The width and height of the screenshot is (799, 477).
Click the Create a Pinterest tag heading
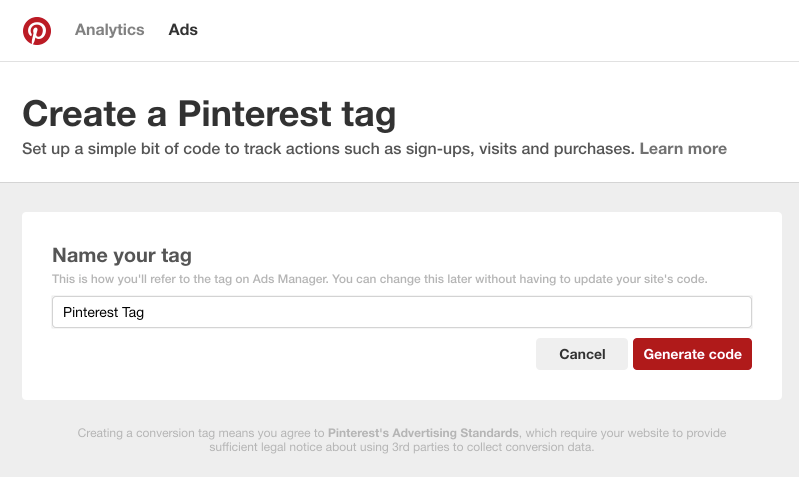point(209,114)
